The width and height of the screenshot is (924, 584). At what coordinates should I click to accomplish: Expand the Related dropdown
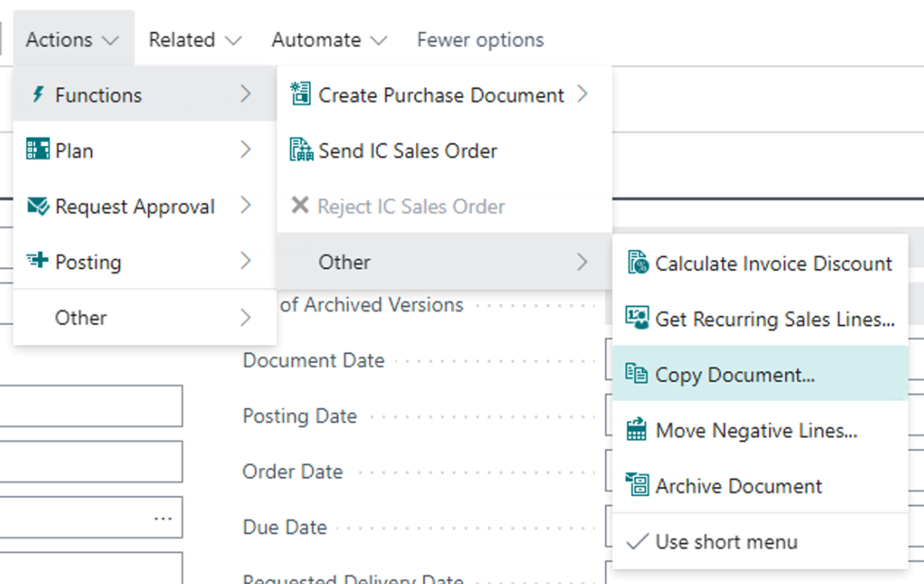[x=194, y=40]
